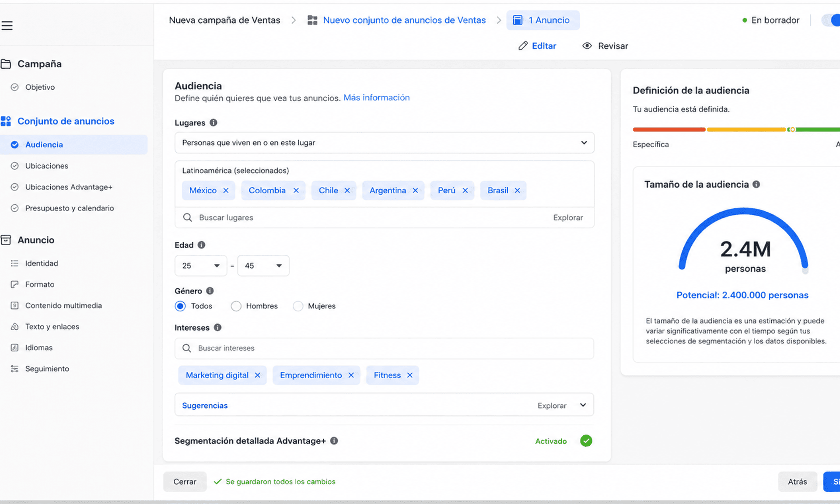Viewport: 840px width, 504px height.
Task: Open the maximum age 45 dropdown
Action: point(263,266)
